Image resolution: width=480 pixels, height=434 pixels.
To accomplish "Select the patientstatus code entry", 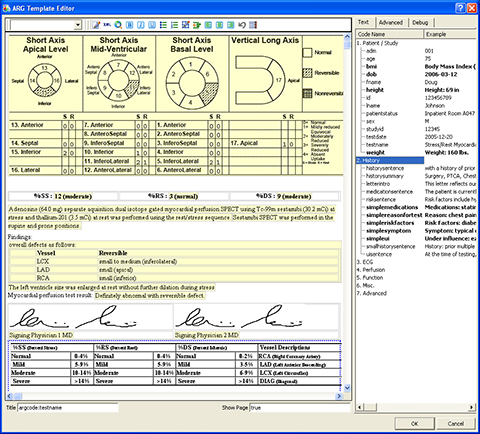I will coord(382,113).
